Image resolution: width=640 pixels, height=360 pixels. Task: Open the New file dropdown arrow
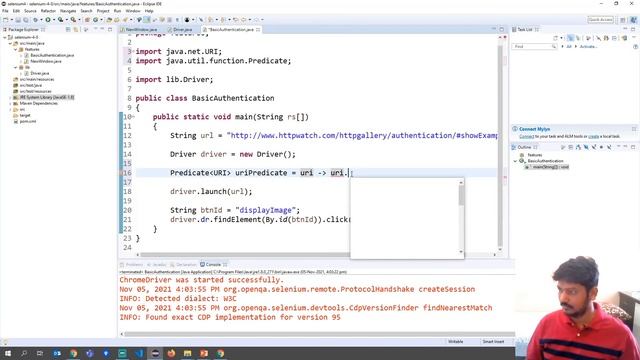(11, 20)
